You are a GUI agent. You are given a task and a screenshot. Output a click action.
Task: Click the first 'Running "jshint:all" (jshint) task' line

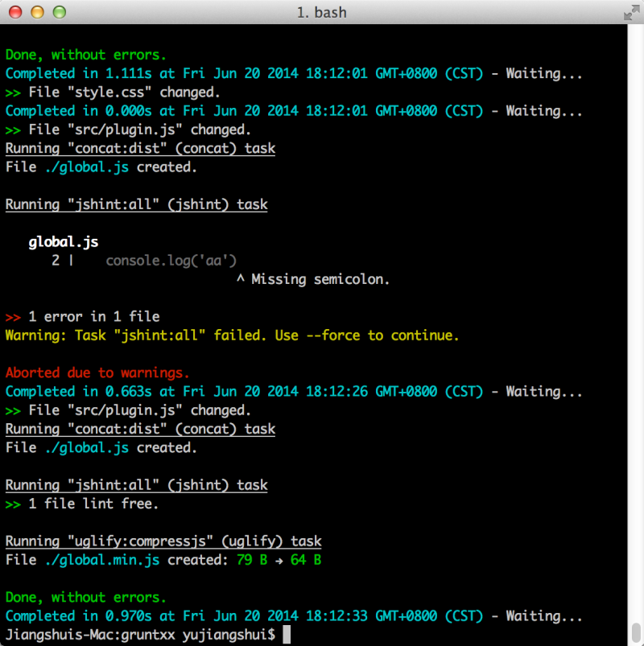coord(137,205)
